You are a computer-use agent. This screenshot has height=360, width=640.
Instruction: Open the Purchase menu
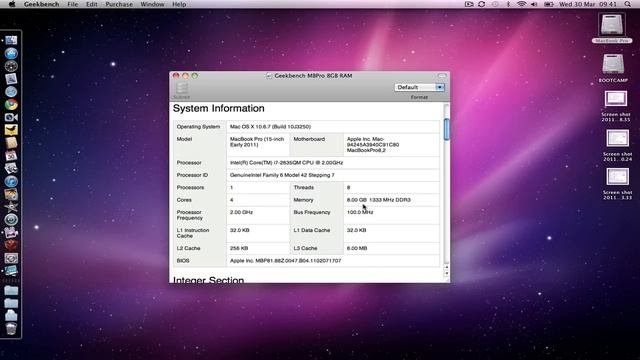(x=119, y=4)
